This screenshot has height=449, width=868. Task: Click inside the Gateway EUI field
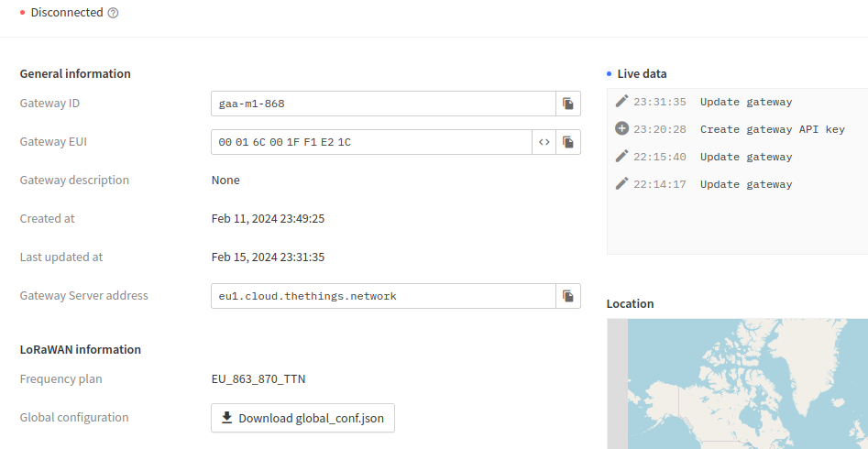[x=371, y=142]
